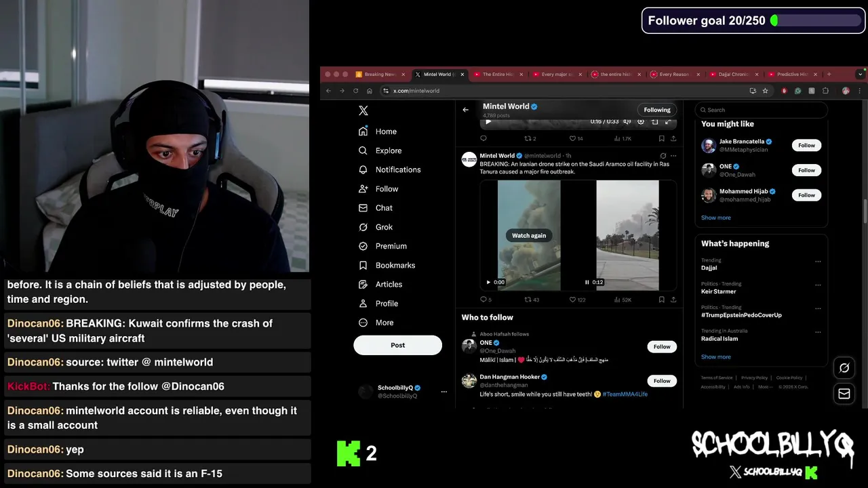
Task: Click the browser home button
Action: click(370, 91)
